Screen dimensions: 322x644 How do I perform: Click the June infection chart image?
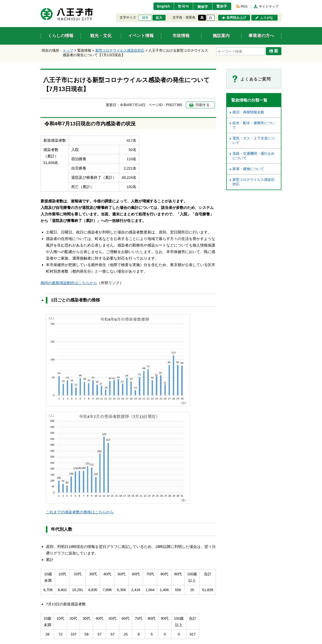point(118,360)
